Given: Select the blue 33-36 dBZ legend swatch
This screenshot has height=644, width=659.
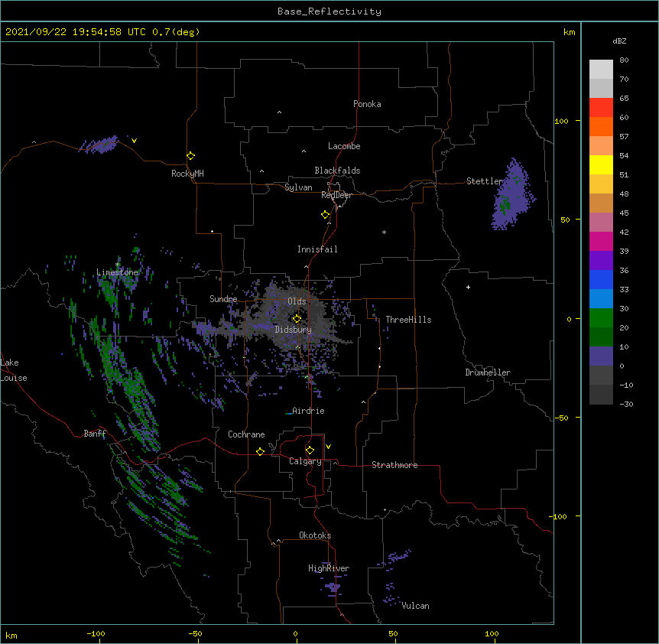Looking at the screenshot, I should click(601, 279).
